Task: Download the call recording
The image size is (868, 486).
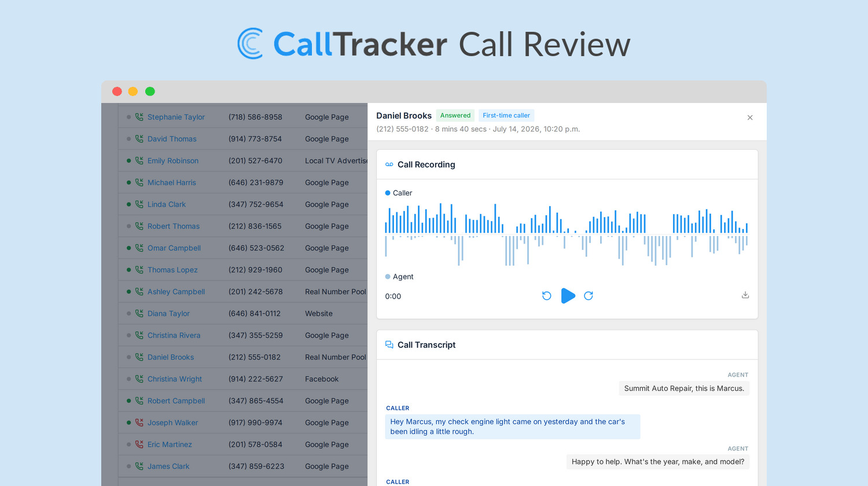Action: 745,295
